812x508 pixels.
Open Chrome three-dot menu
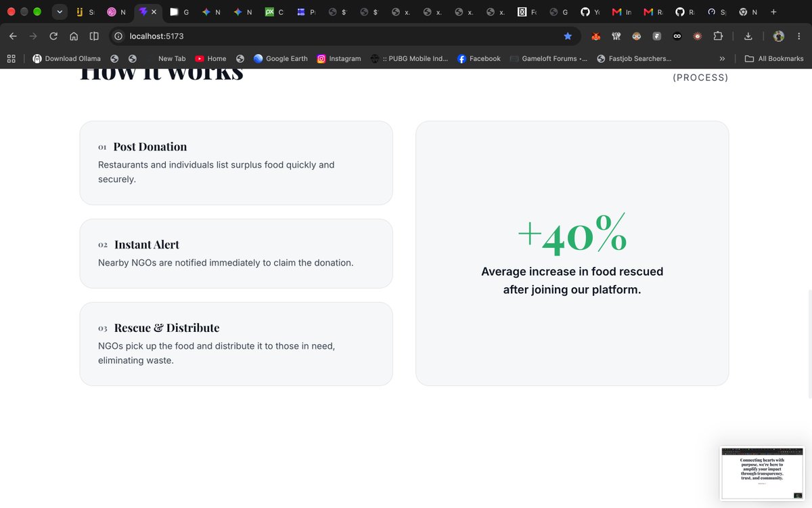click(x=798, y=36)
